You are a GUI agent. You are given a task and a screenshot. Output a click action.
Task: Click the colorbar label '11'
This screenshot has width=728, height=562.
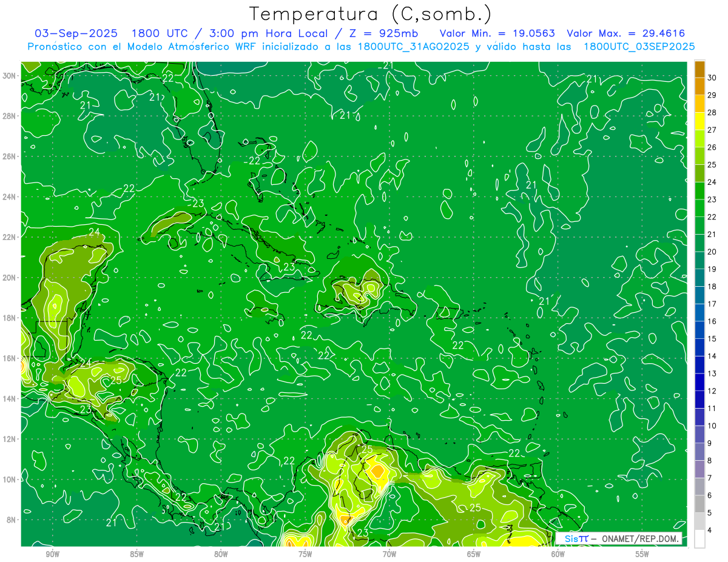pyautogui.click(x=712, y=409)
